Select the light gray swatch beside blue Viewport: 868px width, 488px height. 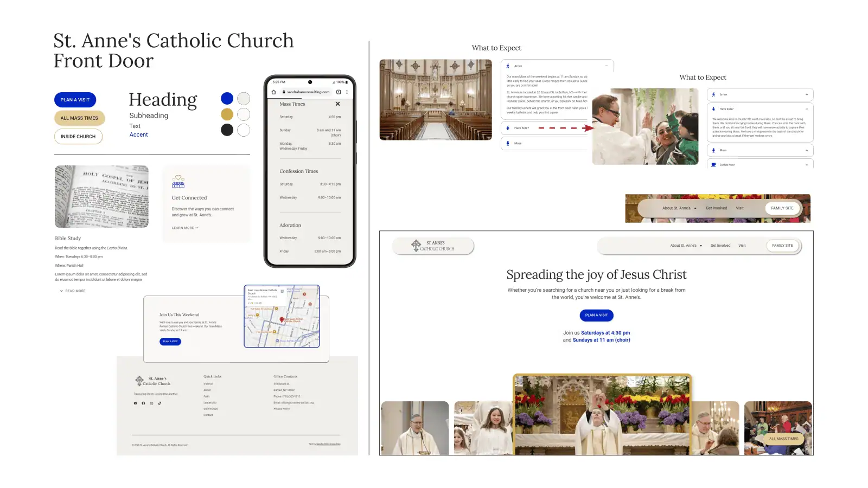[x=244, y=98]
